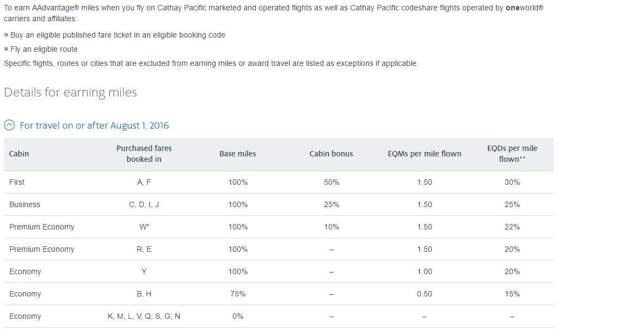This screenshot has height=333, width=644.
Task: Select the "Base miles" column header
Action: pos(237,154)
